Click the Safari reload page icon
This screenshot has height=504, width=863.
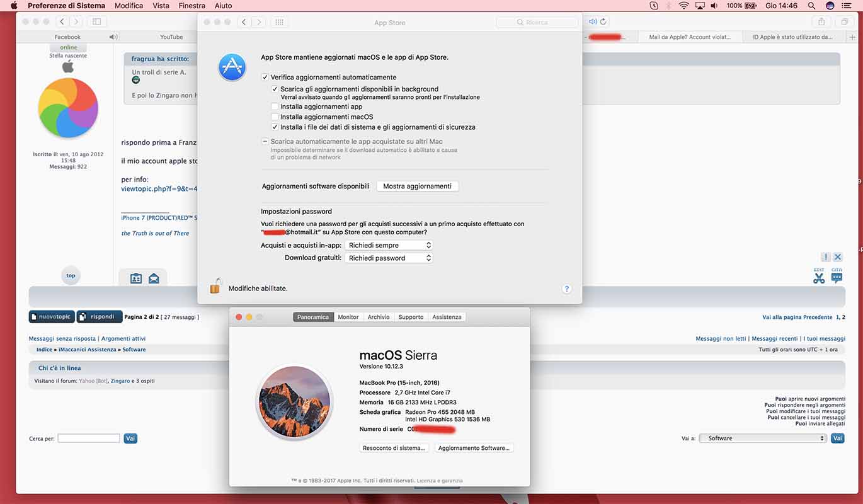click(603, 21)
